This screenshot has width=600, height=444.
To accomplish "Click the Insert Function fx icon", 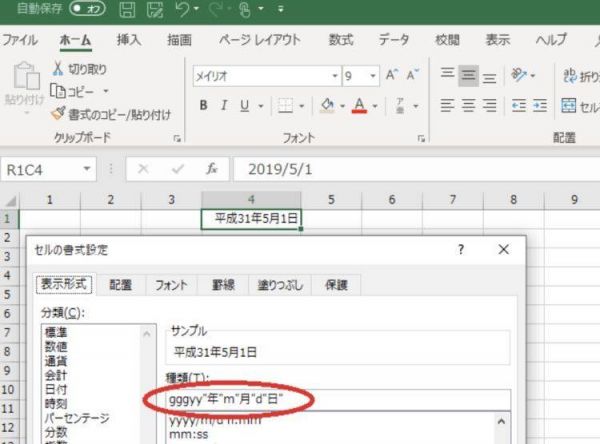I will pos(211,170).
